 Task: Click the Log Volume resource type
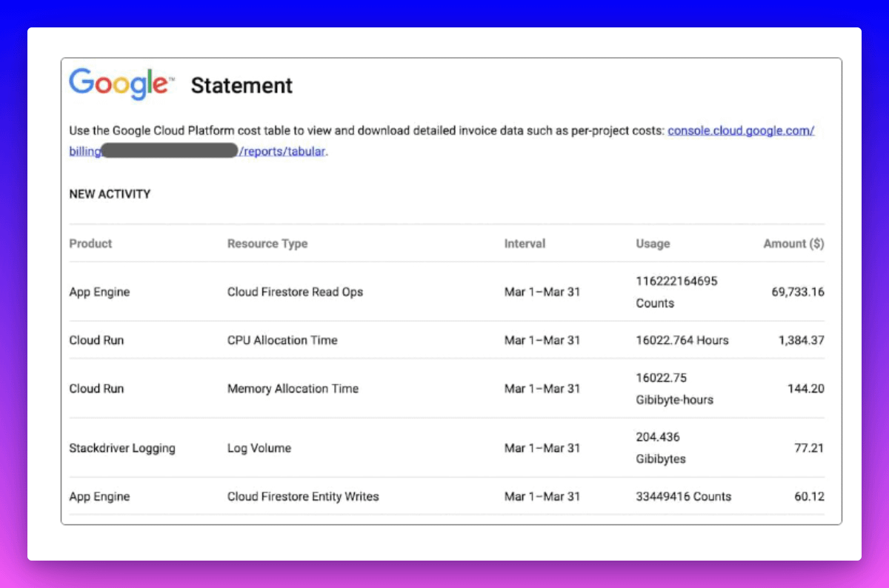click(259, 448)
